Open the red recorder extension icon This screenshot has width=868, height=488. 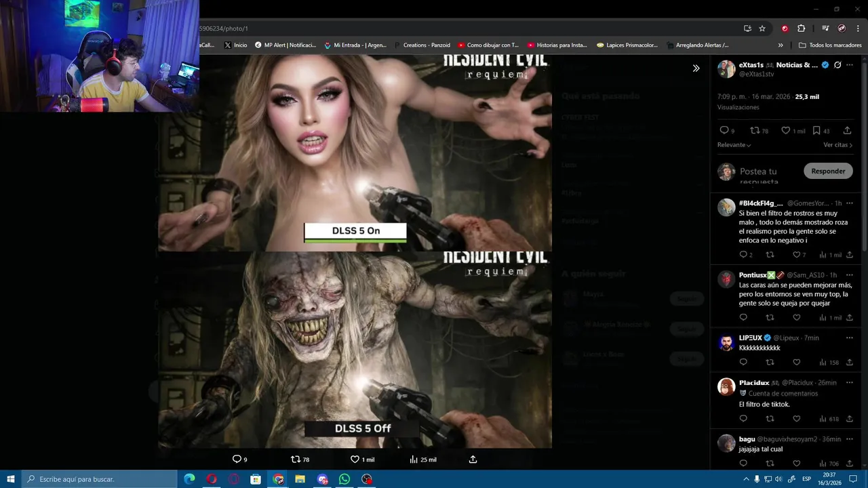pos(785,28)
